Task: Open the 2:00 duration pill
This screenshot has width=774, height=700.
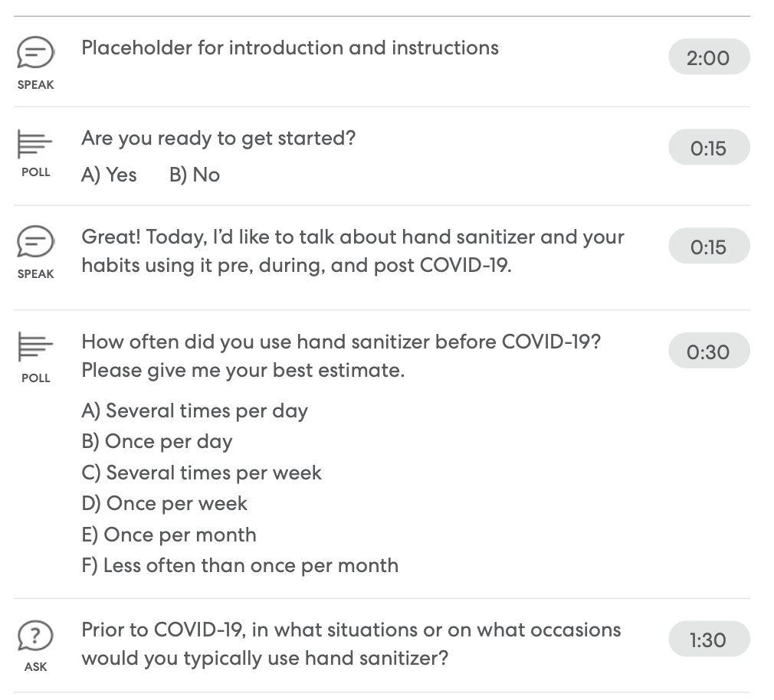Action: [x=709, y=57]
